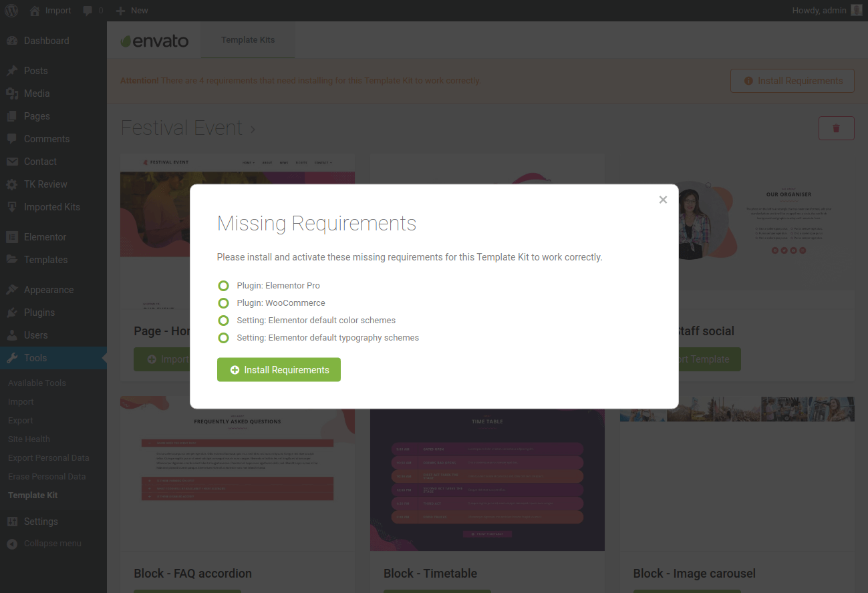
Task: Open the Image carousel block thumbnail
Action: pos(737,474)
